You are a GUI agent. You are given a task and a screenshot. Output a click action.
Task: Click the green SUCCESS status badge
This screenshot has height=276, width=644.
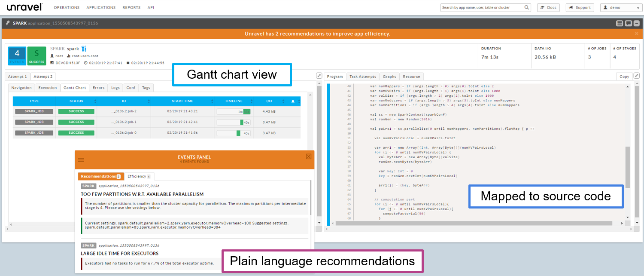coord(37,56)
